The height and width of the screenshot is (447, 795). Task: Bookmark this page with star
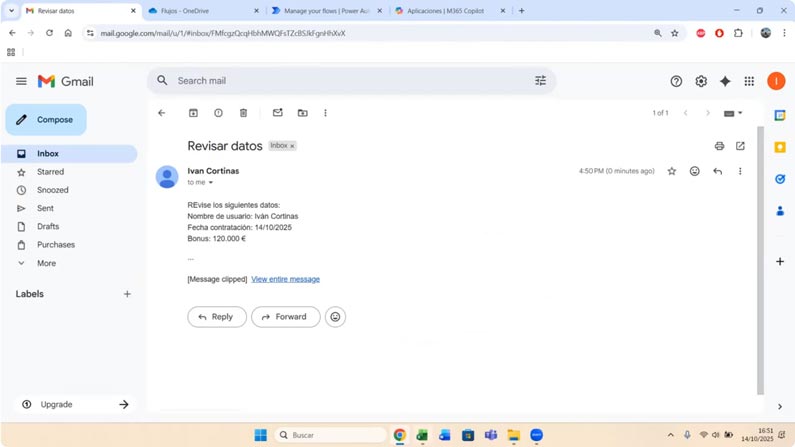pyautogui.click(x=674, y=33)
